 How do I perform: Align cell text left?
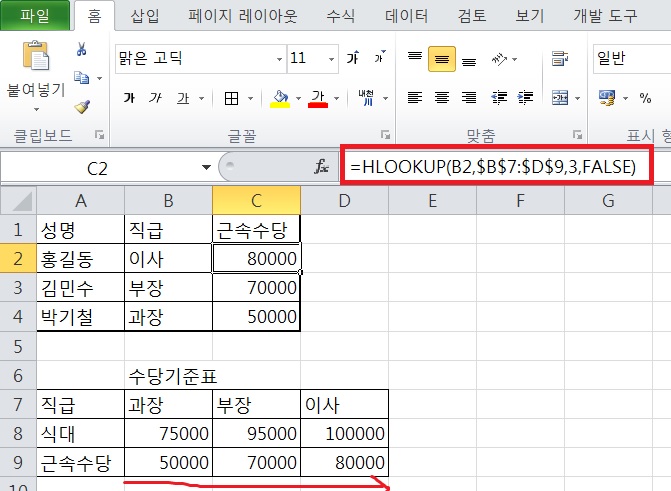[415, 98]
